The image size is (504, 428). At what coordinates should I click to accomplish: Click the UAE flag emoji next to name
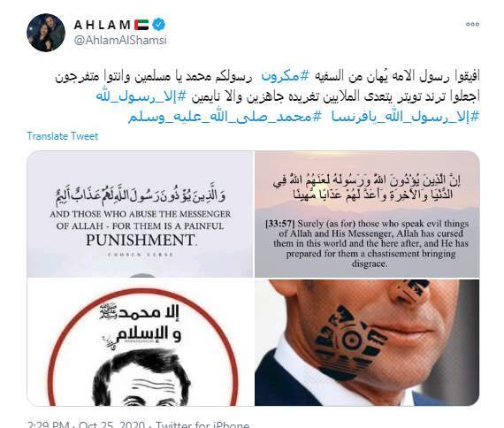point(141,25)
